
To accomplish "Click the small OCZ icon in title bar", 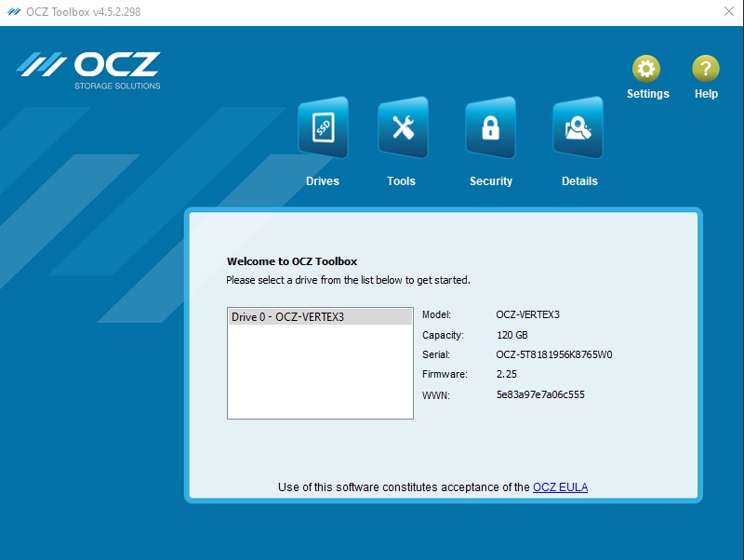I will coord(12,11).
